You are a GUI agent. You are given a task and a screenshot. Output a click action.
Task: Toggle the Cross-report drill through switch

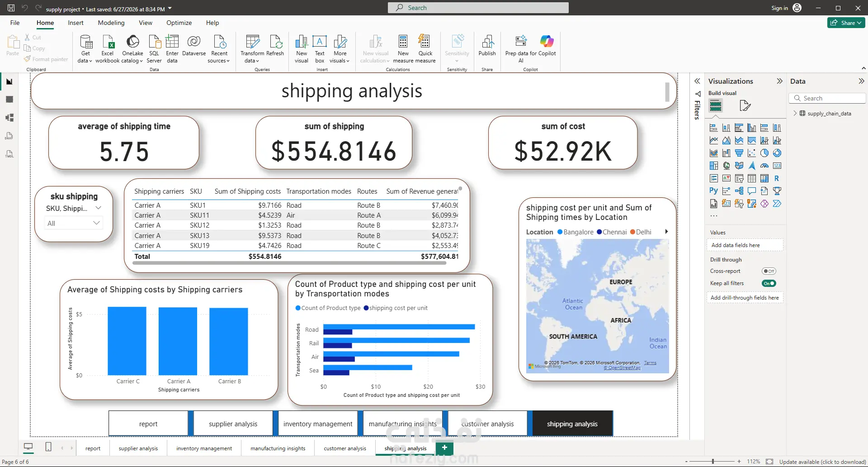pos(769,271)
